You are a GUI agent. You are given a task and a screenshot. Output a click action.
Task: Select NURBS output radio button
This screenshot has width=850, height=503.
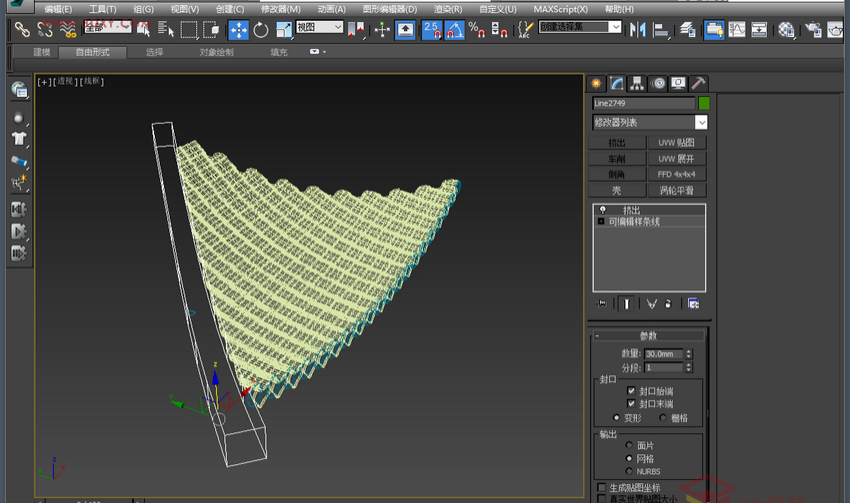[629, 471]
